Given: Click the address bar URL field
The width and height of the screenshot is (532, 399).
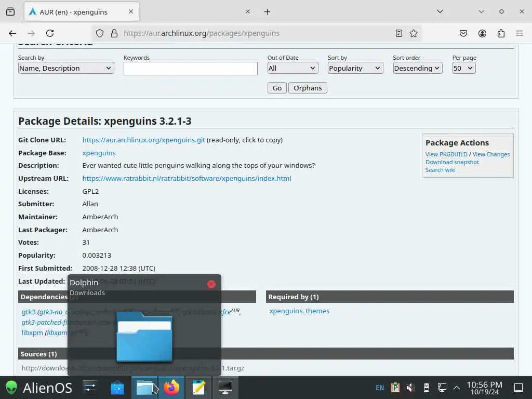Looking at the screenshot, I should pos(258,33).
